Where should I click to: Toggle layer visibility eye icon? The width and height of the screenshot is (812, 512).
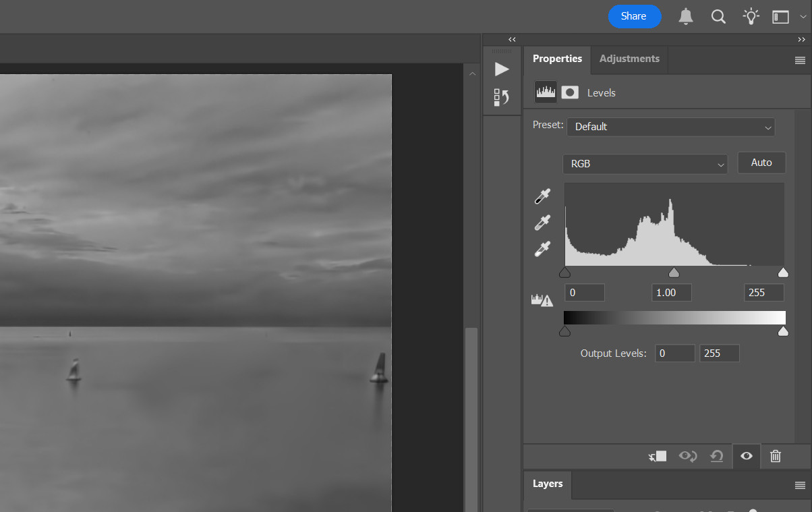746,456
